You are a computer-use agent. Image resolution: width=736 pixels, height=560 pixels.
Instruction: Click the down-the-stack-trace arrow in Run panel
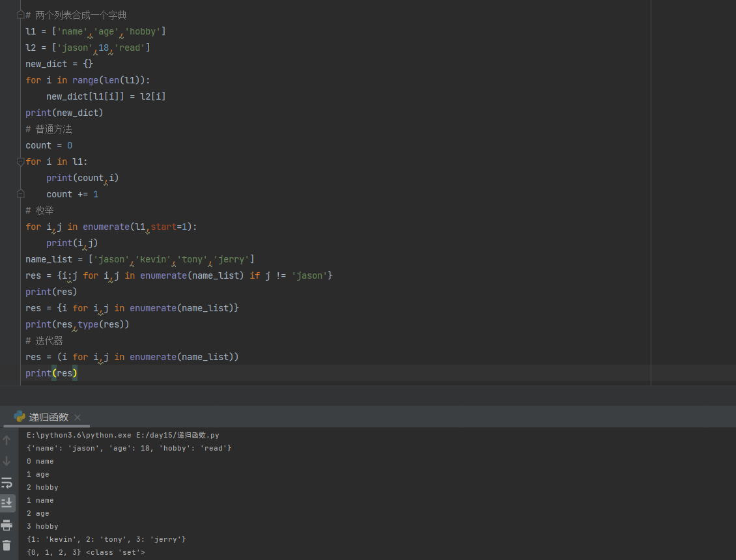(x=7, y=461)
